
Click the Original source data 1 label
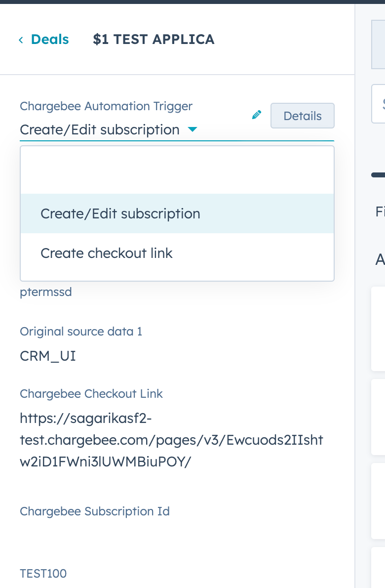coord(81,332)
